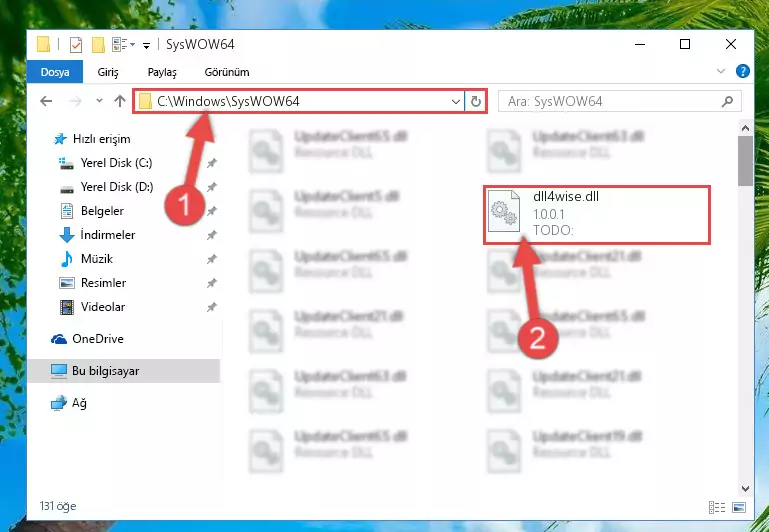Screen dimensions: 769x532
Task: Open recent locations dropdown arrow
Action: tap(99, 101)
